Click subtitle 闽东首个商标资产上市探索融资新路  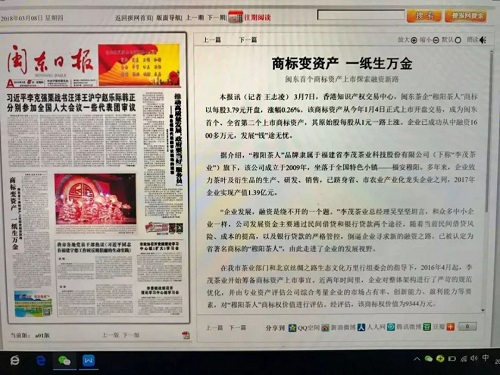(342, 79)
